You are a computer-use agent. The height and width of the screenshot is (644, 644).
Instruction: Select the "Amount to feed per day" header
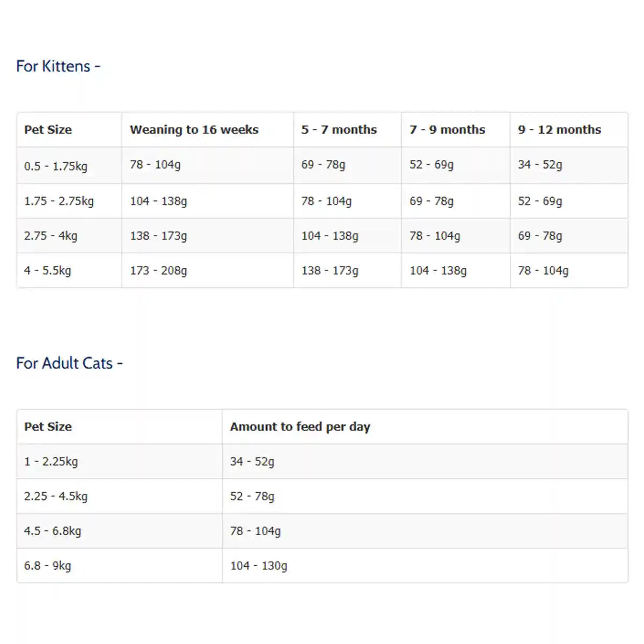(x=300, y=427)
